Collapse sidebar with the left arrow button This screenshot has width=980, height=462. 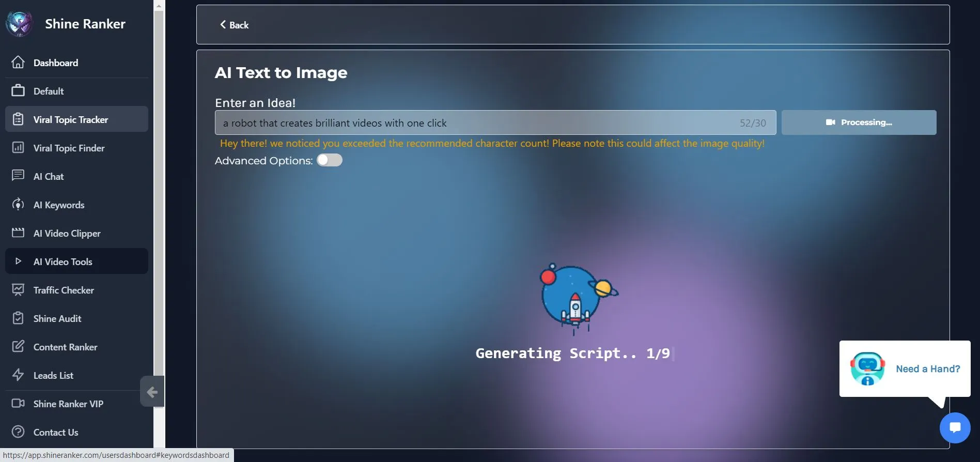point(152,392)
